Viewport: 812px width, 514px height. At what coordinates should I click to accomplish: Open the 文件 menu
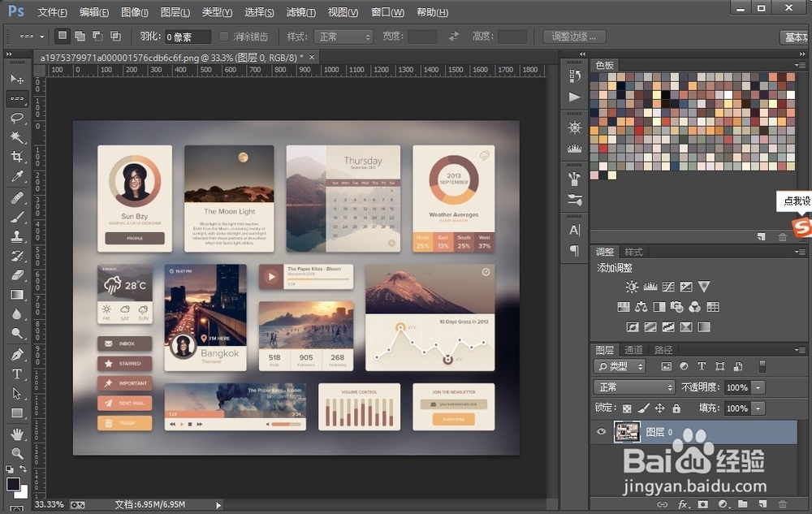click(x=52, y=12)
